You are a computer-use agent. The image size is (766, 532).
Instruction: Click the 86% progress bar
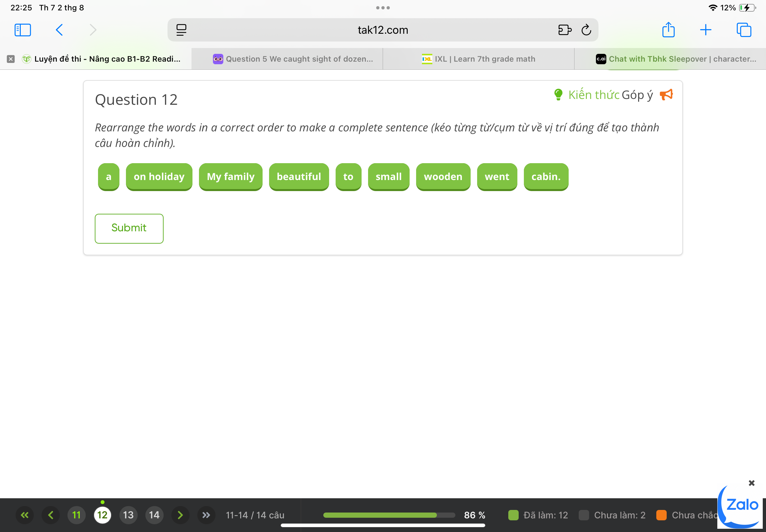pyautogui.click(x=389, y=515)
